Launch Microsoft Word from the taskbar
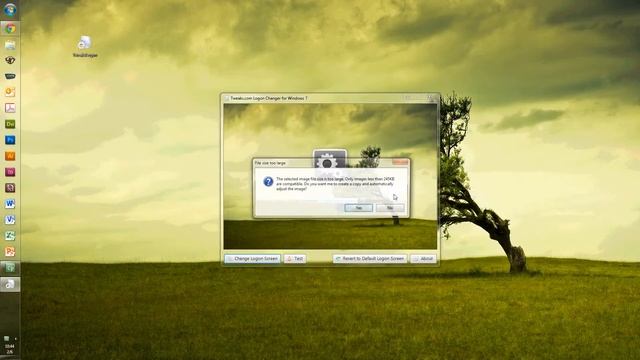This screenshot has height=360, width=640. [10, 204]
